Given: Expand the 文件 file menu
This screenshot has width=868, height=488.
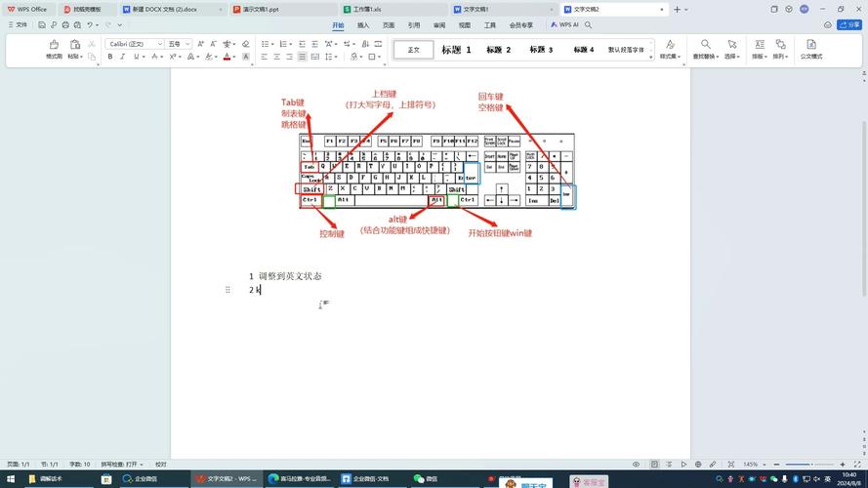Looking at the screenshot, I should point(17,24).
